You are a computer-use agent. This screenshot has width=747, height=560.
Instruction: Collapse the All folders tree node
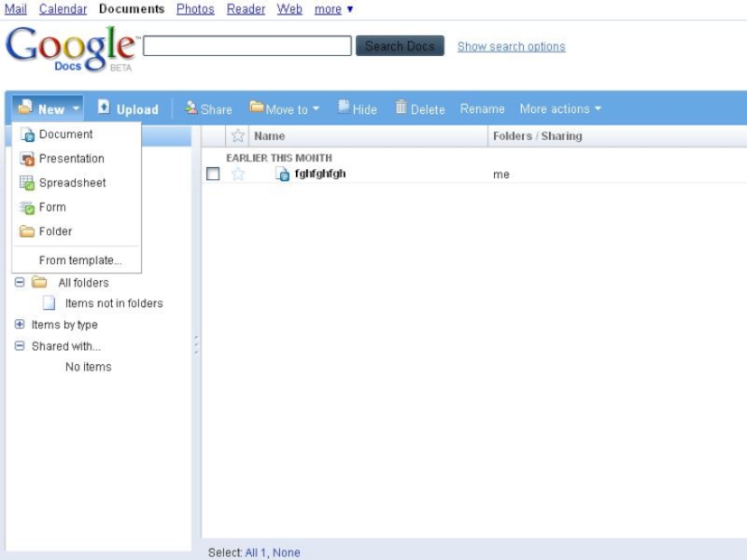20,283
